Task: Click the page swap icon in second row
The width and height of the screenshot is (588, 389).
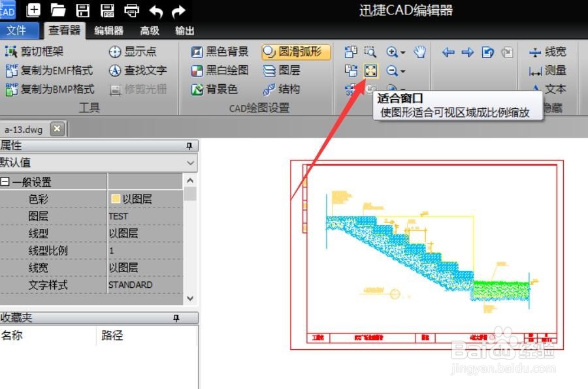Action: coord(351,70)
